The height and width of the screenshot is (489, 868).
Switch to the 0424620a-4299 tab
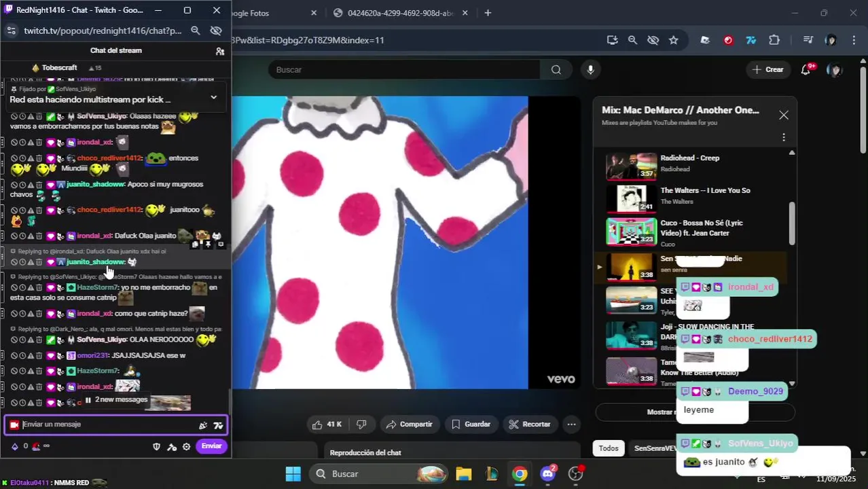point(399,13)
